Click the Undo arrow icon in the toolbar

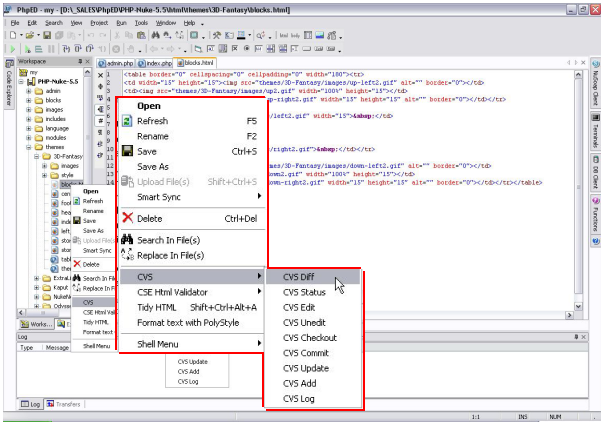click(x=90, y=36)
